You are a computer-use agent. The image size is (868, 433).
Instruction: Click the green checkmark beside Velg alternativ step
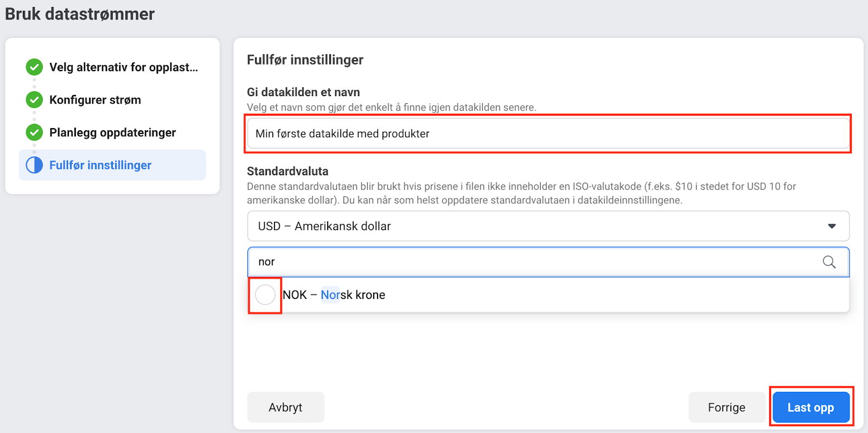(x=34, y=67)
